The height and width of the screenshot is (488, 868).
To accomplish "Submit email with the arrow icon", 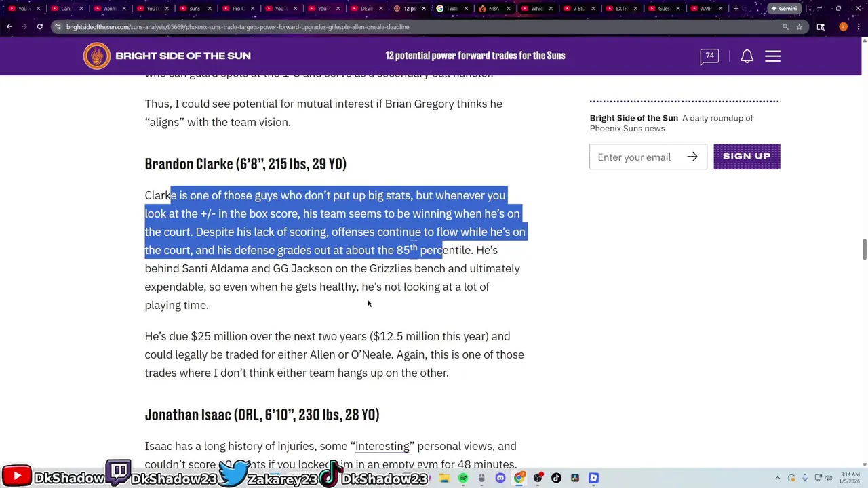I will [692, 157].
